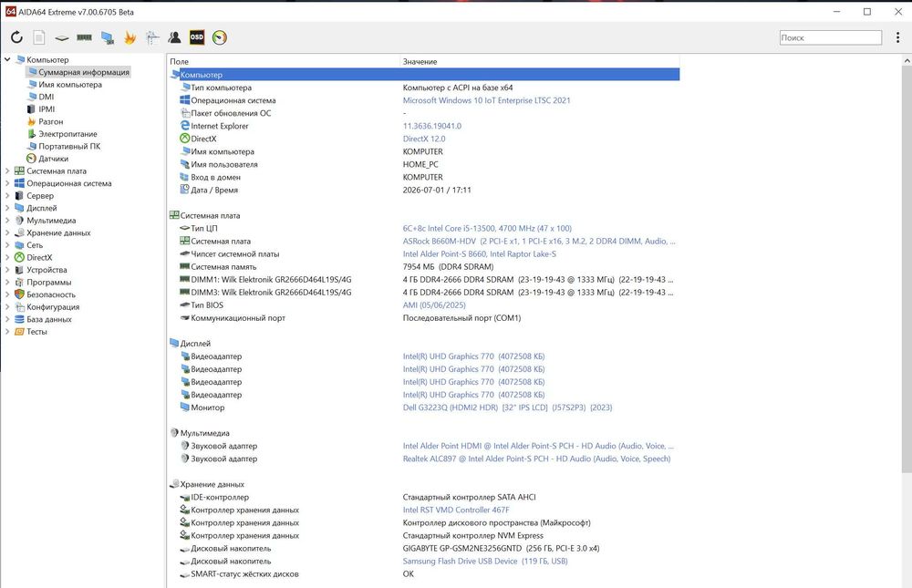Open the three-dot main menu

pos(898,37)
